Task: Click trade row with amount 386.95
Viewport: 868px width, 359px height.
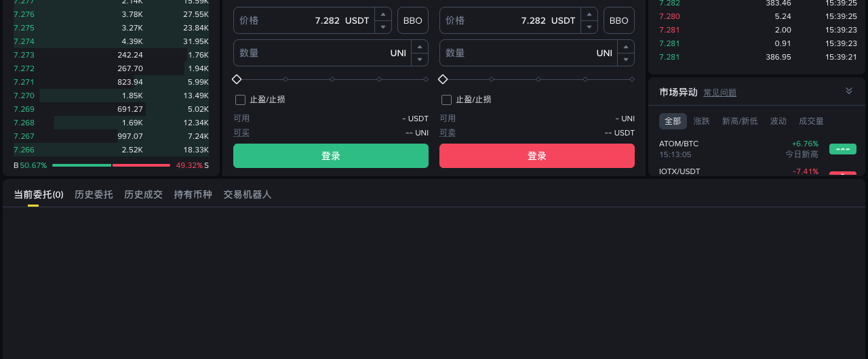Action: click(757, 57)
